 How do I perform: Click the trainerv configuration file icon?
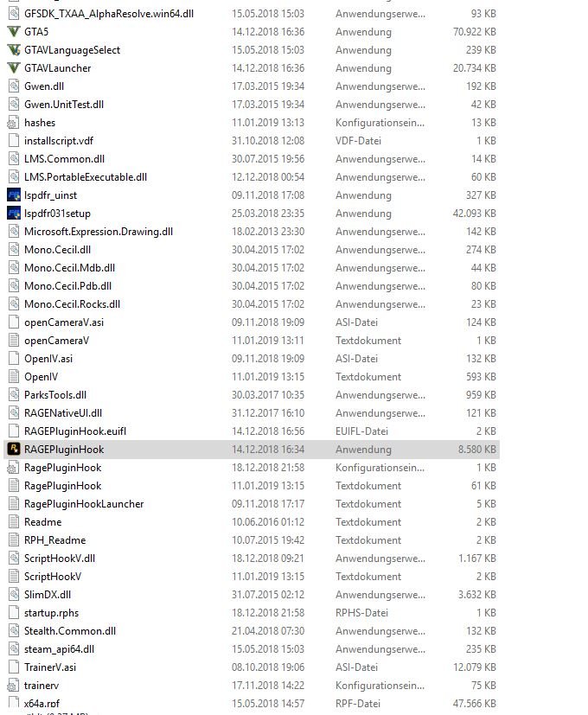coord(14,686)
